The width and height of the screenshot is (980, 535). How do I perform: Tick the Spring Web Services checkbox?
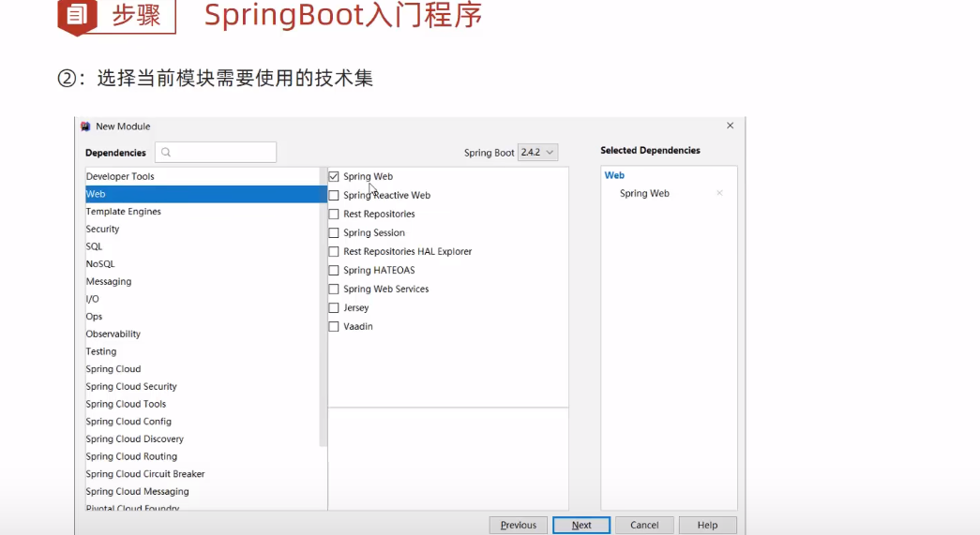tap(334, 289)
